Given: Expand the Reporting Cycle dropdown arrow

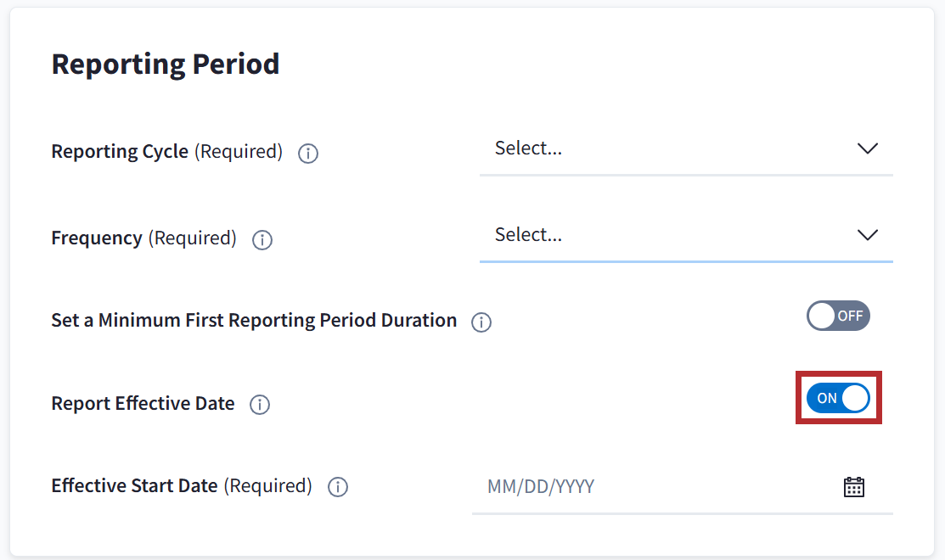Looking at the screenshot, I should coord(867,148).
